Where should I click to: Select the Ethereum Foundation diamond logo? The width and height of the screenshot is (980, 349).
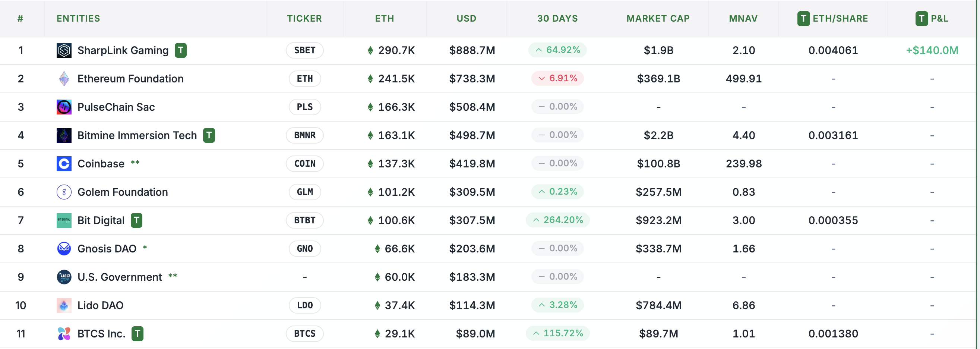64,78
